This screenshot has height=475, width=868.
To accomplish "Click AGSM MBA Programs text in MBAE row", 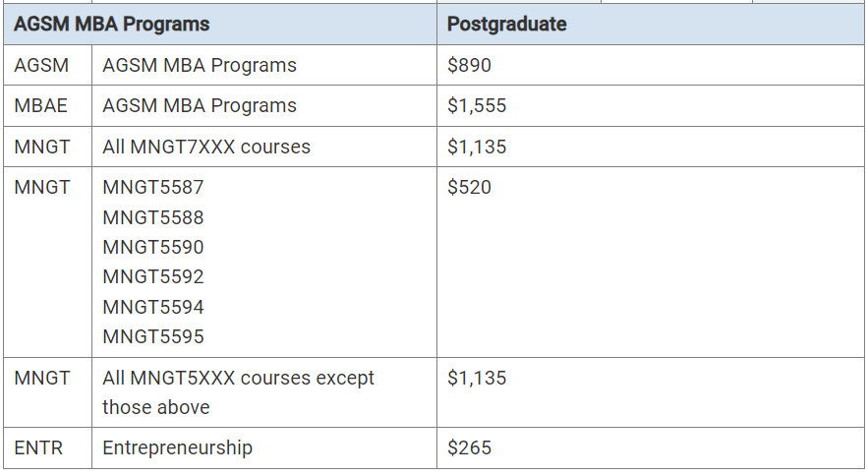I will click(200, 106).
